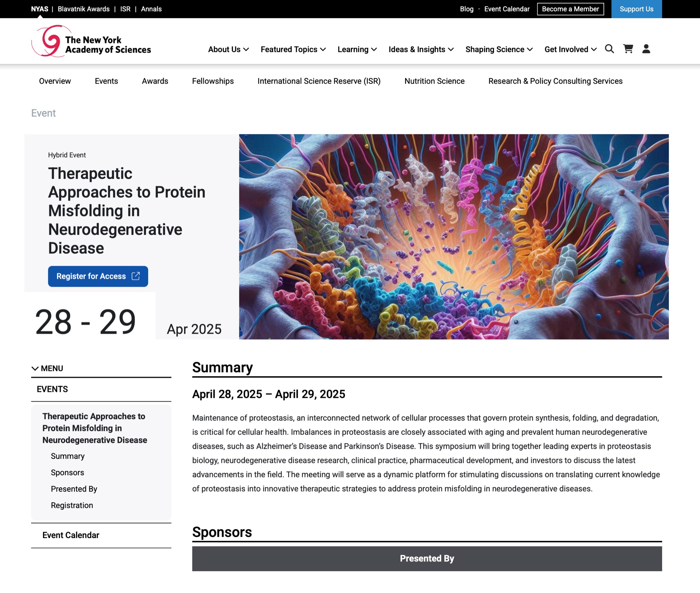Go to the Awards sub-navigation item
Image resolution: width=700 pixels, height=593 pixels.
[x=155, y=81]
